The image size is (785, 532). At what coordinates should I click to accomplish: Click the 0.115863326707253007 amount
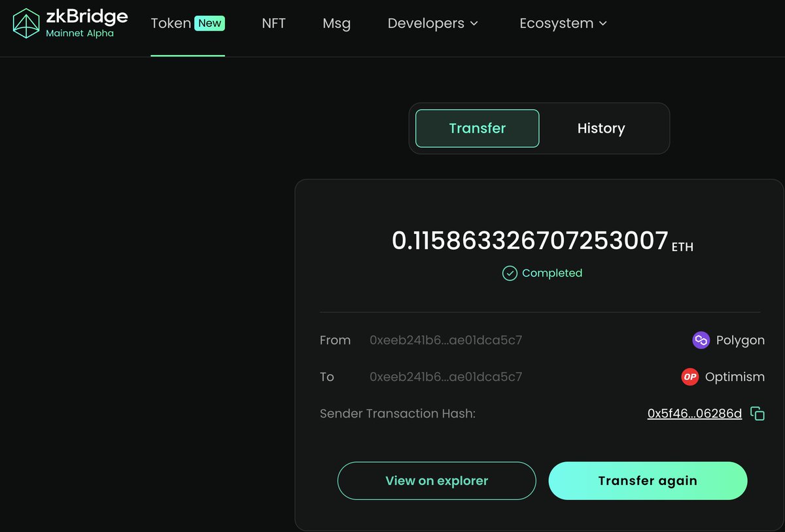point(530,241)
